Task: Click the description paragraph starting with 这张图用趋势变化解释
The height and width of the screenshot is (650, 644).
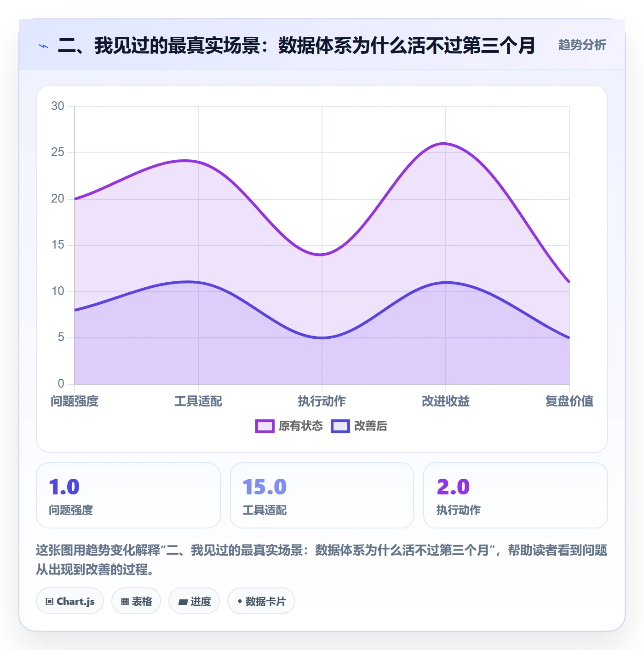Action: 322,560
